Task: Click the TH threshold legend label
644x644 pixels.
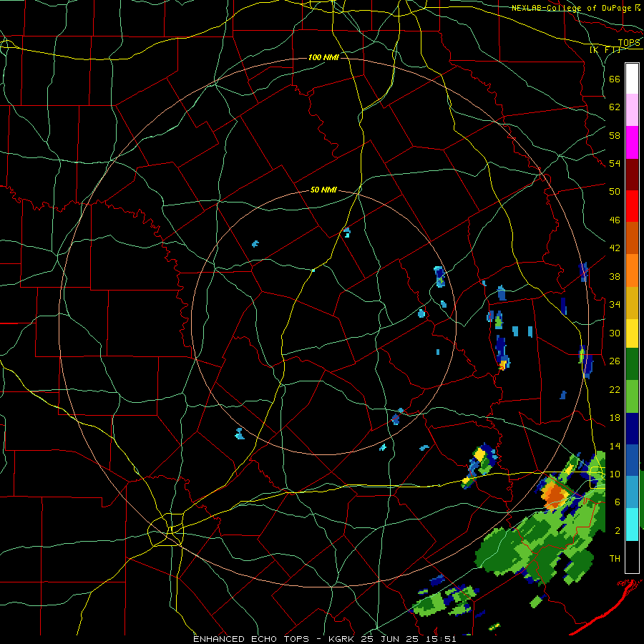Action: coord(615,559)
